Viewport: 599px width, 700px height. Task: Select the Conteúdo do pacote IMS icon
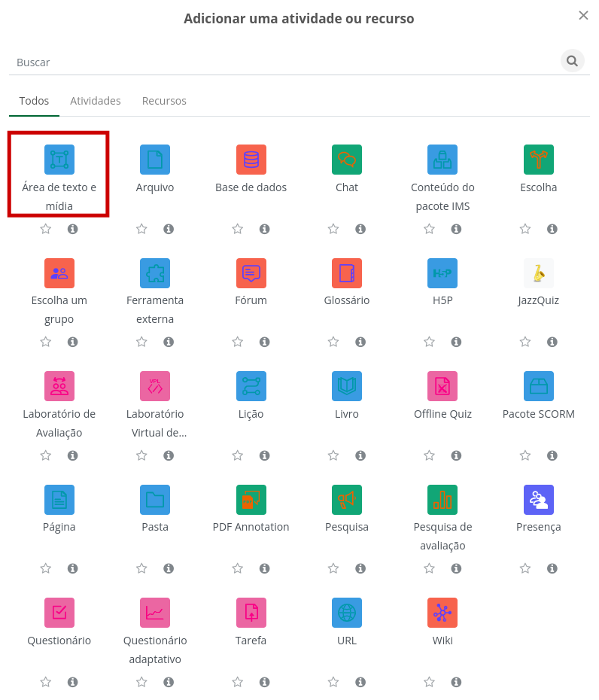(x=442, y=160)
